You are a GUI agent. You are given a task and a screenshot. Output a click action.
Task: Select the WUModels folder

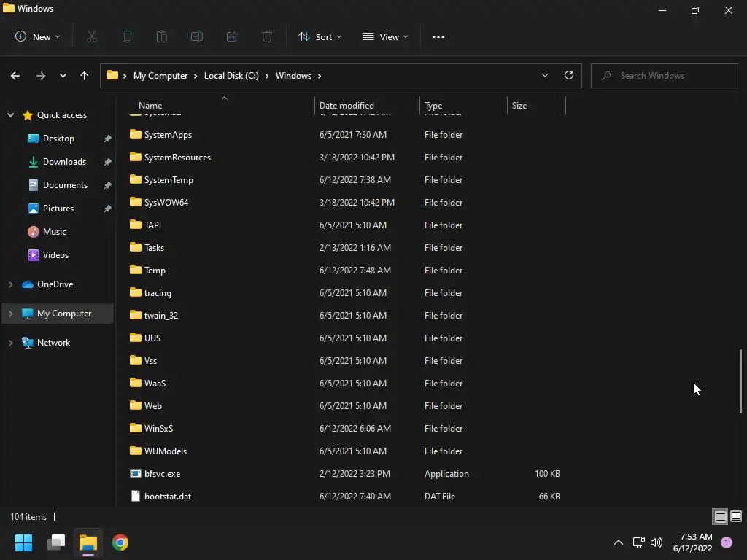tap(166, 451)
